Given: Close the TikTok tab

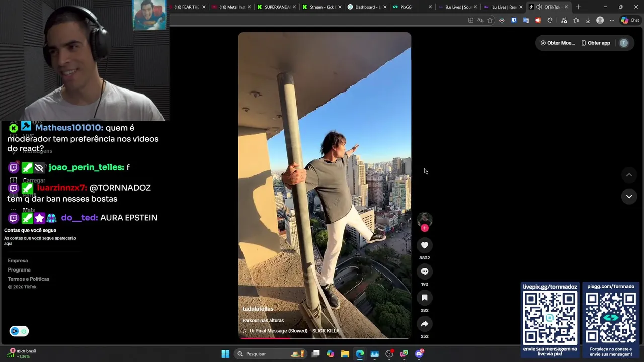Looking at the screenshot, I should [x=566, y=7].
